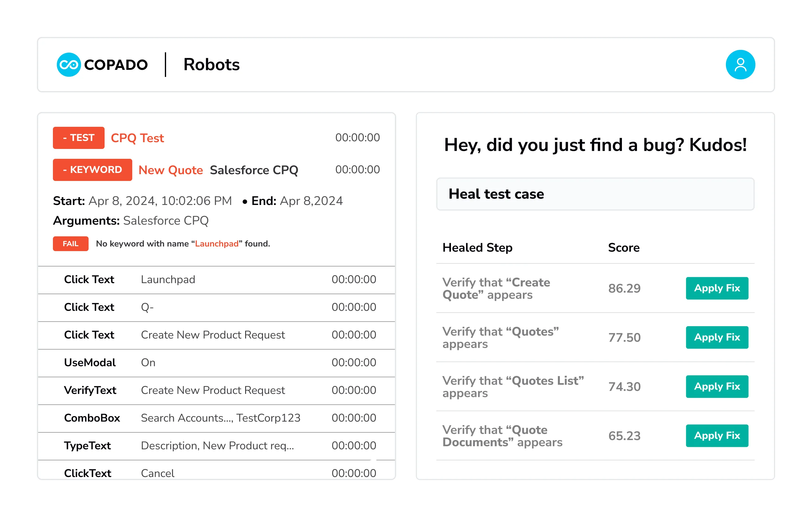Click the Healed Step column header
This screenshot has height=517, width=812.
tap(477, 247)
